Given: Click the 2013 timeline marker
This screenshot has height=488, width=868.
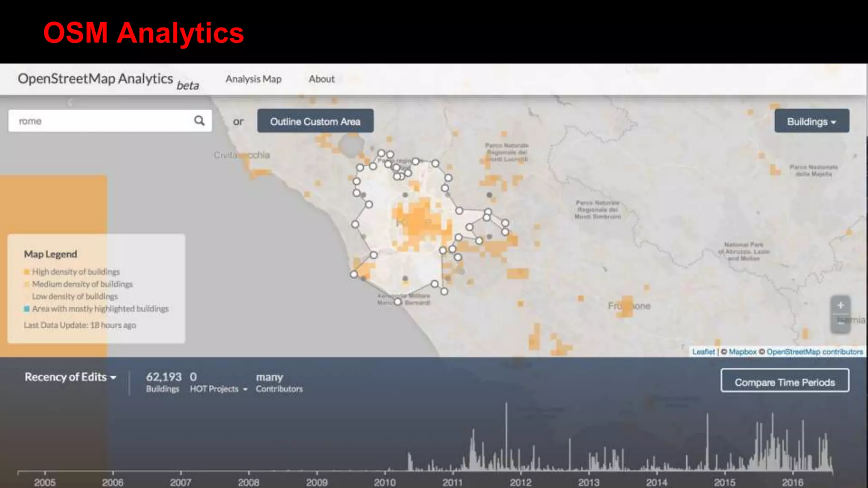Looking at the screenshot, I should pos(589,482).
